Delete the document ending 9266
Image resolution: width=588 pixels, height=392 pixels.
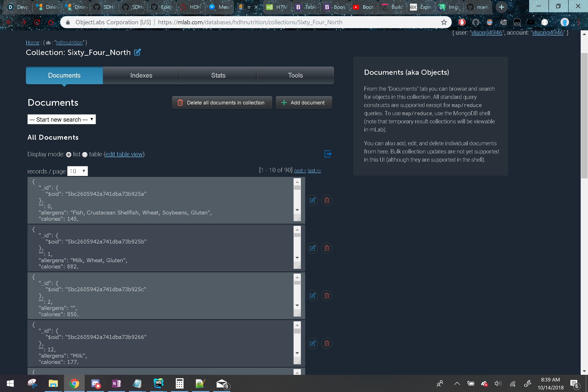click(326, 343)
